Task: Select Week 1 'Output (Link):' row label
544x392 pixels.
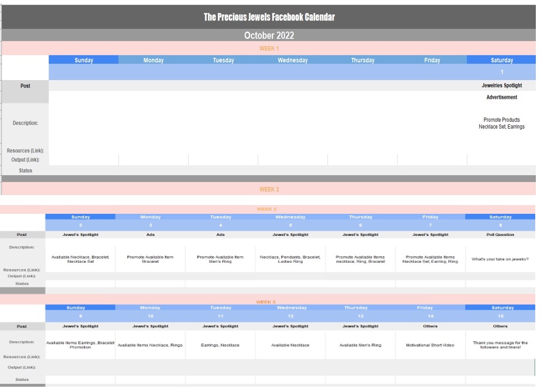Action: point(25,159)
